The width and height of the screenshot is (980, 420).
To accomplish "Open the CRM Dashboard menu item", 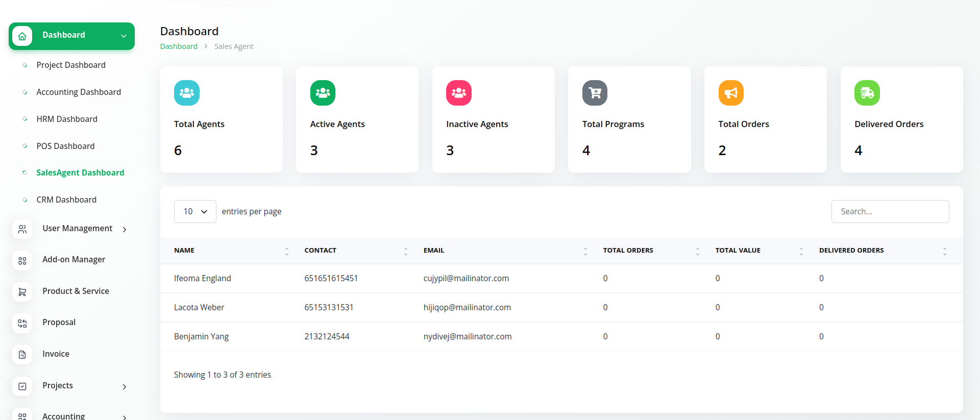I will point(66,200).
